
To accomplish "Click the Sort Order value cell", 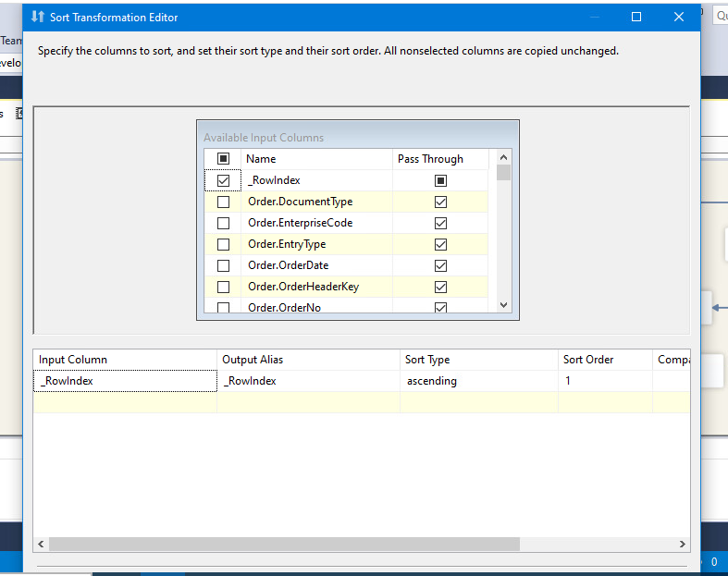I will (x=604, y=381).
